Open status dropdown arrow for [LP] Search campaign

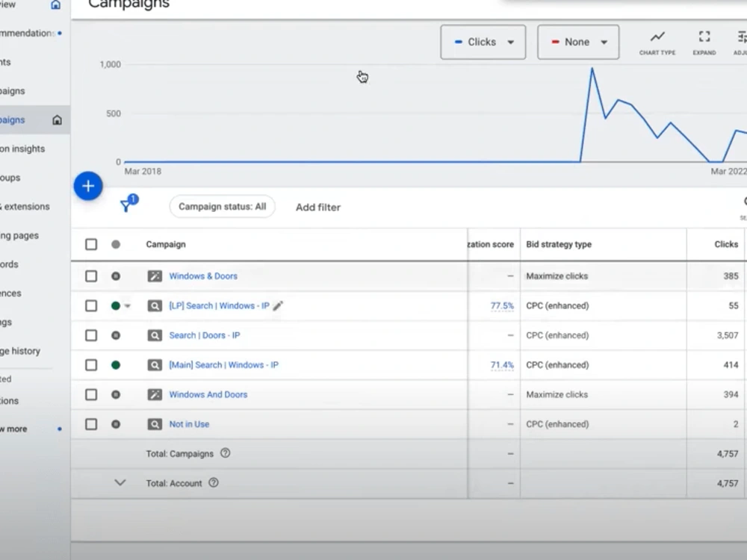pos(128,306)
